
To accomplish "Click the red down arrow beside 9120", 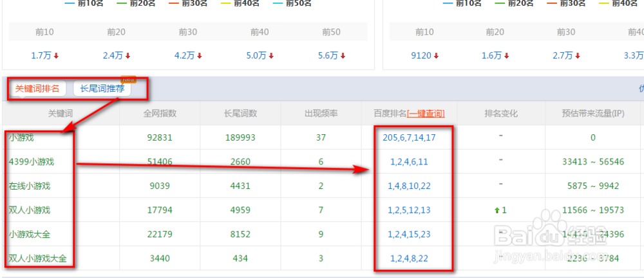I will [437, 56].
